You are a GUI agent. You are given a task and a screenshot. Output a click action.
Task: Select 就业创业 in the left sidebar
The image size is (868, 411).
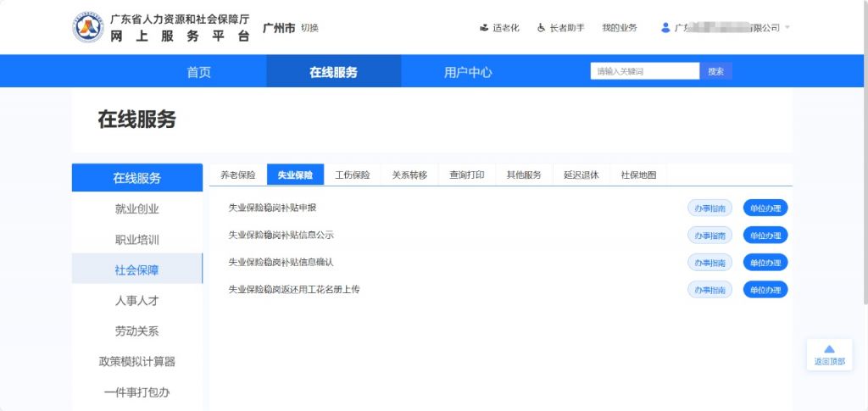point(136,209)
